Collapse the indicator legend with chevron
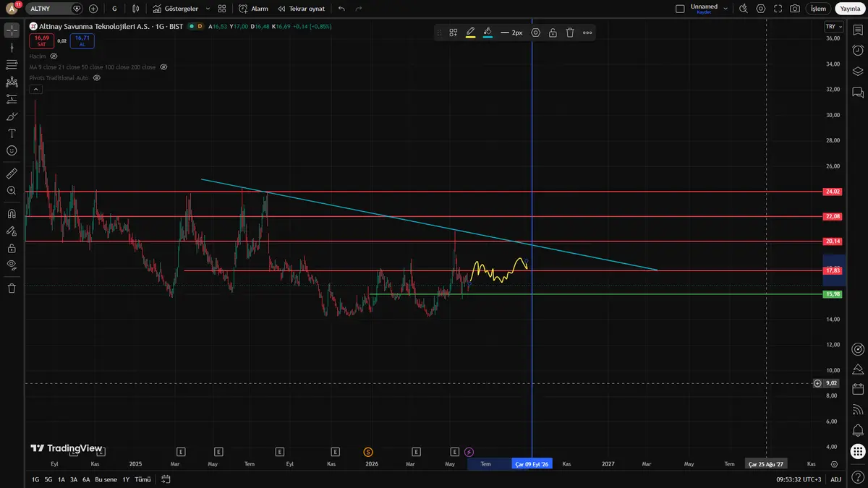Viewport: 868px width, 488px height. click(x=35, y=90)
